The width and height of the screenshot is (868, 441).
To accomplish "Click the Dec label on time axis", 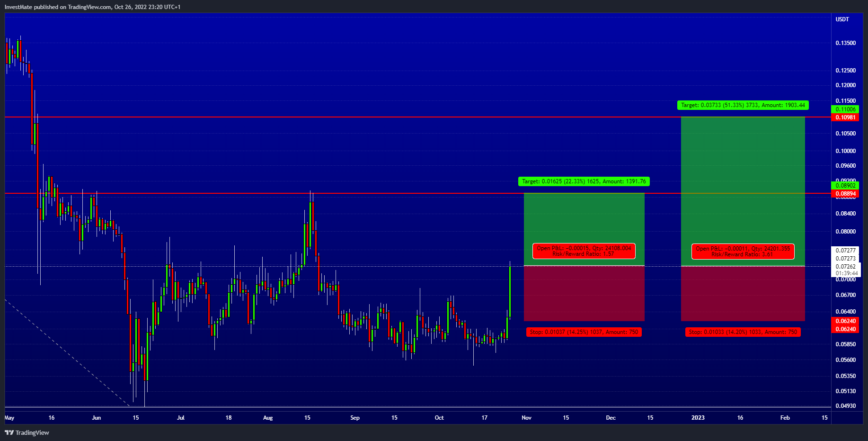I will click(x=611, y=418).
